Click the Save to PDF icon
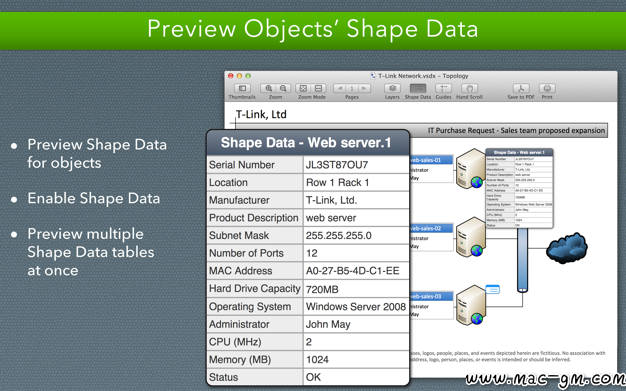The width and height of the screenshot is (626, 391). pos(521,88)
